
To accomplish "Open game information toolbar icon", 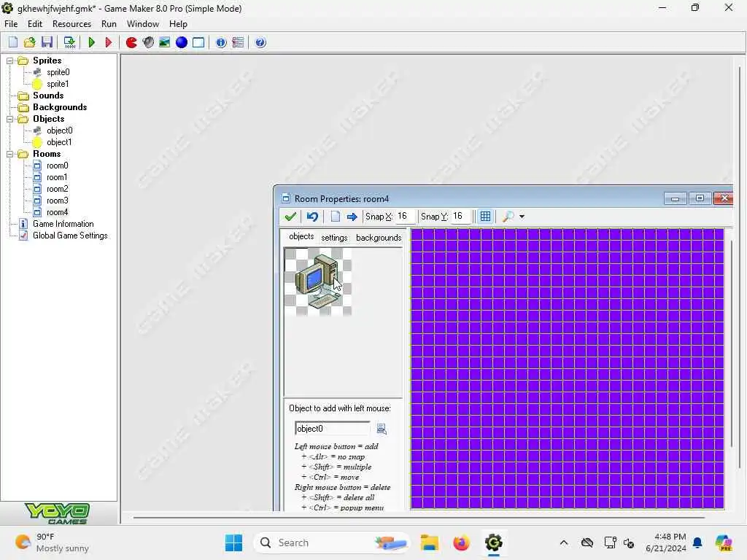I will 220,42.
